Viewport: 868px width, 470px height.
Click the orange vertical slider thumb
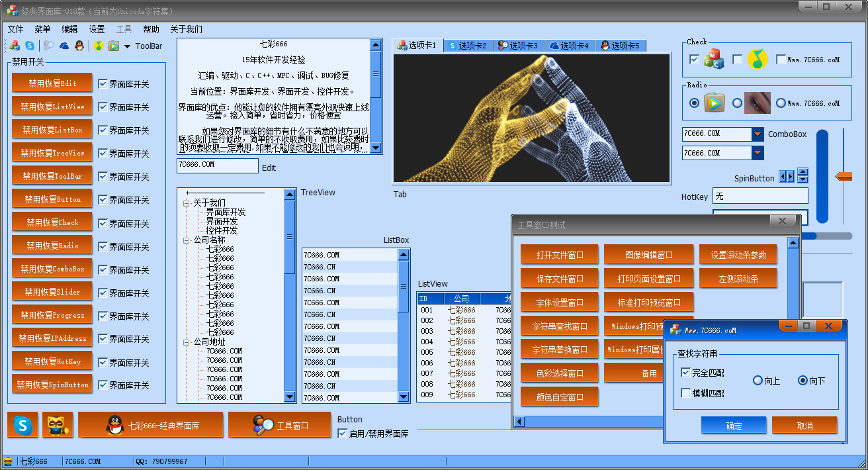844,176
